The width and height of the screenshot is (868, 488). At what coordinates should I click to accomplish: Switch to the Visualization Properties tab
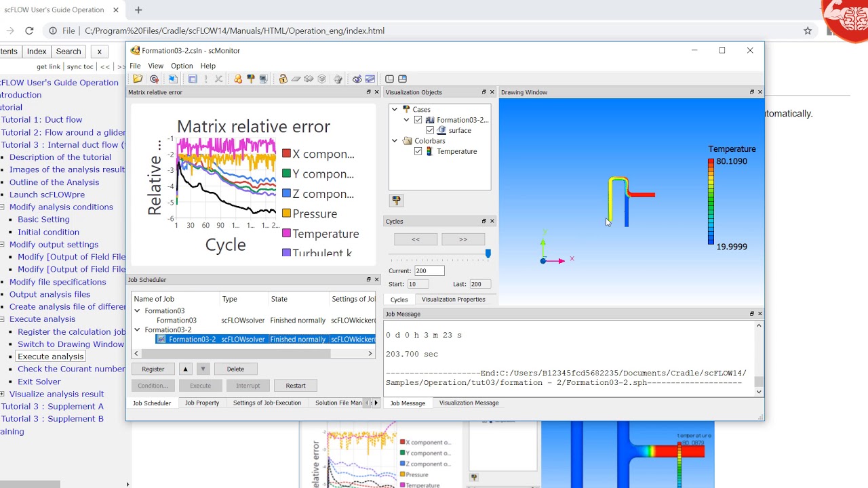tap(454, 300)
